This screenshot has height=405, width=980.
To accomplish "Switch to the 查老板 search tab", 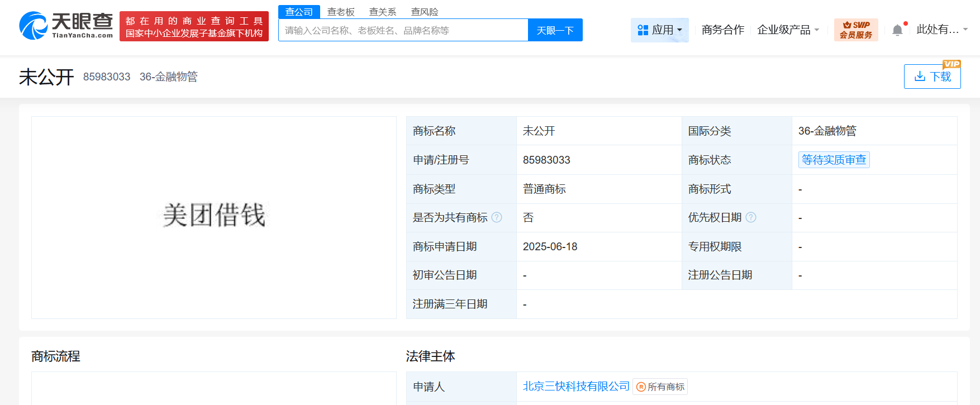I will [x=341, y=12].
